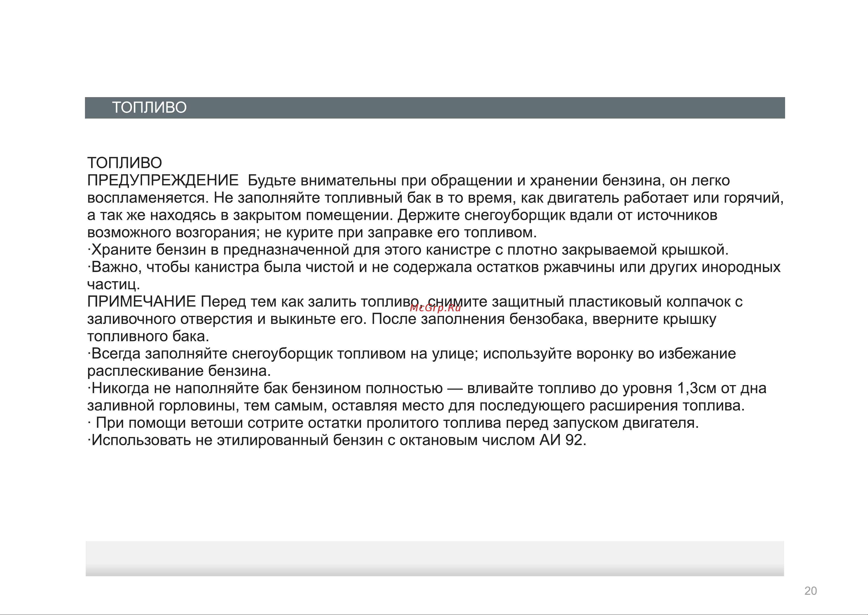Click the line starting 'Никогда не наполняйте бак'
The image size is (868, 615).
(427, 388)
